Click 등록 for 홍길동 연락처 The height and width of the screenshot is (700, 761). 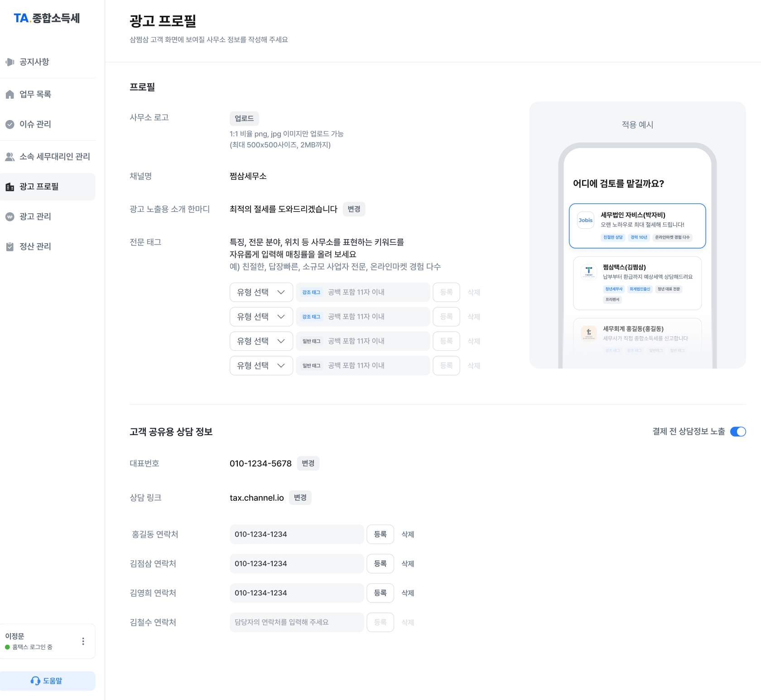pyautogui.click(x=380, y=534)
